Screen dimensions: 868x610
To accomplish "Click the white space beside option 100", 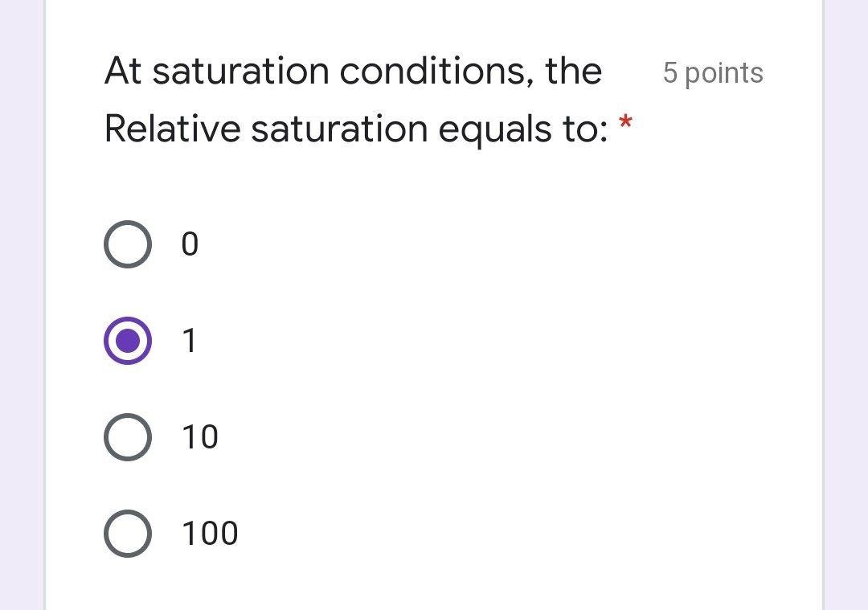I will [x=482, y=532].
